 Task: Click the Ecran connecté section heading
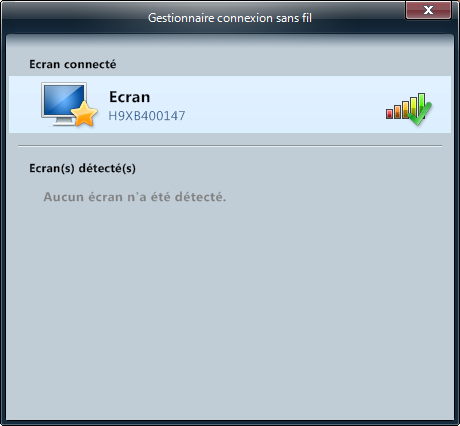coord(73,64)
